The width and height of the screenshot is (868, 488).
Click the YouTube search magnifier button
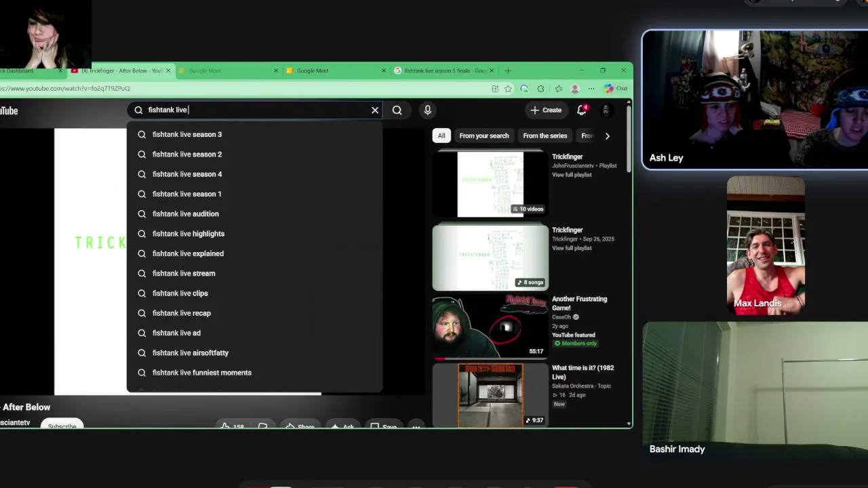[397, 110]
